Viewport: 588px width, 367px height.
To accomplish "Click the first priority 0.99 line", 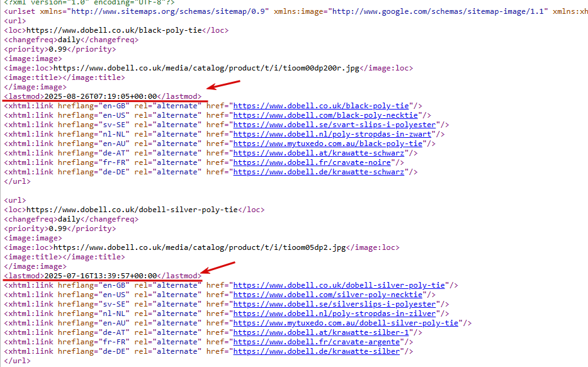I will pos(60,49).
